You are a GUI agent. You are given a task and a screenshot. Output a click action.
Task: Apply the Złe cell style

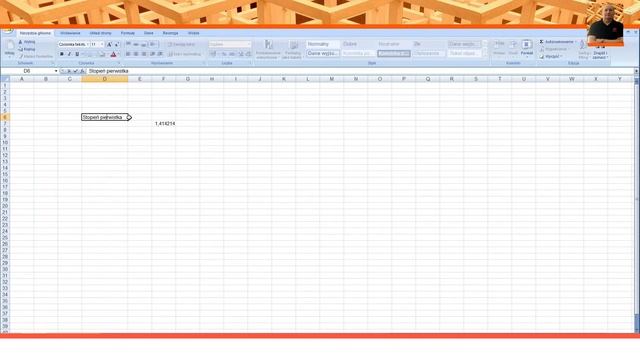pyautogui.click(x=429, y=44)
